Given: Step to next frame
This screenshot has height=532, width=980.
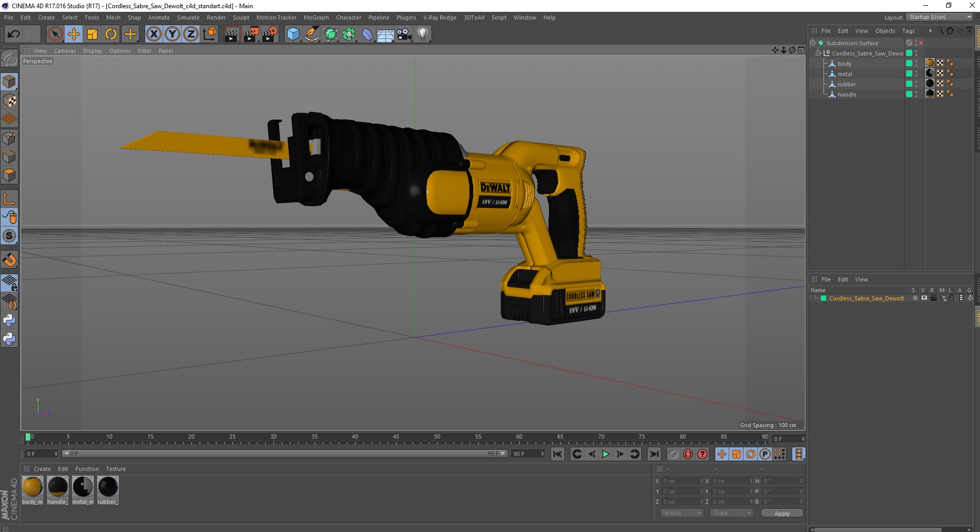Looking at the screenshot, I should coord(620,454).
